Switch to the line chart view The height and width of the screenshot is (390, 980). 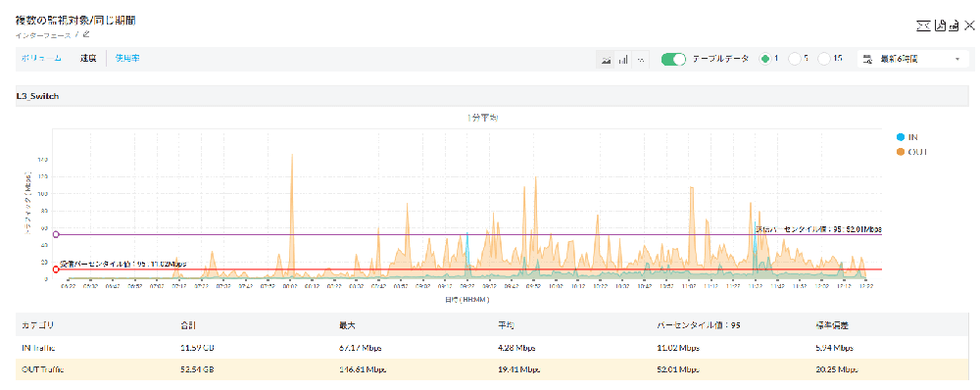point(641,60)
